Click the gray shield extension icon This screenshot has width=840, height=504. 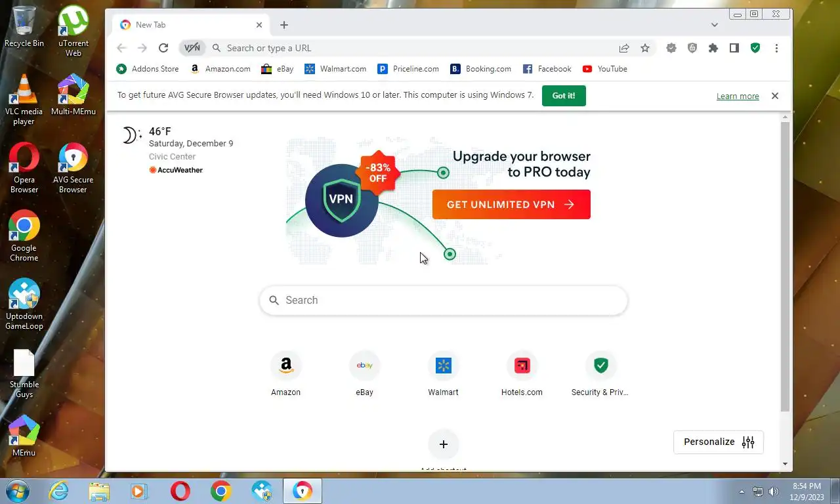point(692,48)
